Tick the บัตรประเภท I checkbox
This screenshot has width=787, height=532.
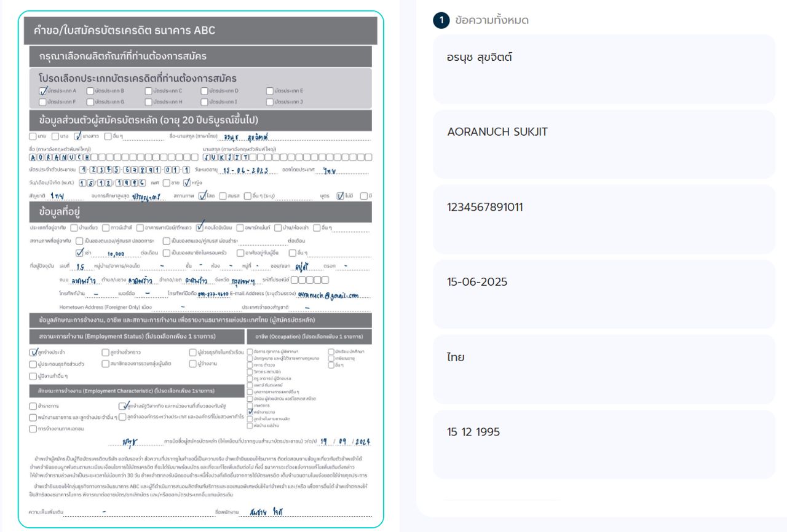204,101
